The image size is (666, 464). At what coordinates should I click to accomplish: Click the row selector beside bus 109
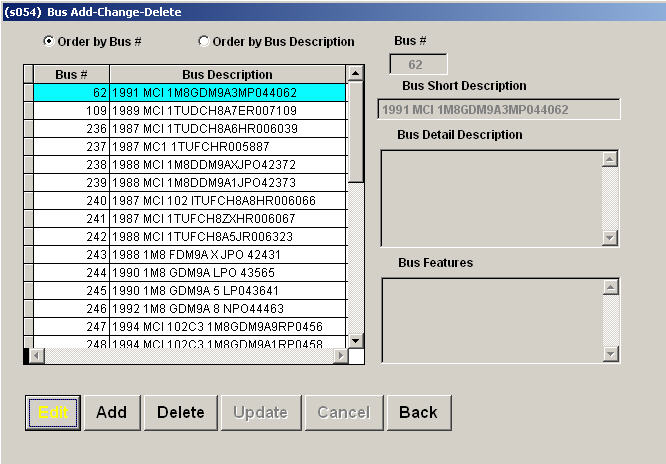pyautogui.click(x=28, y=110)
